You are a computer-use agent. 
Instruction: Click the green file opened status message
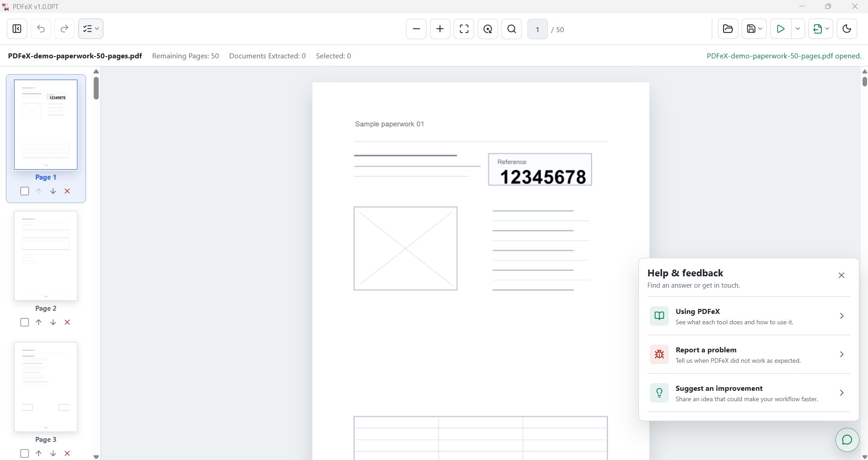[784, 56]
